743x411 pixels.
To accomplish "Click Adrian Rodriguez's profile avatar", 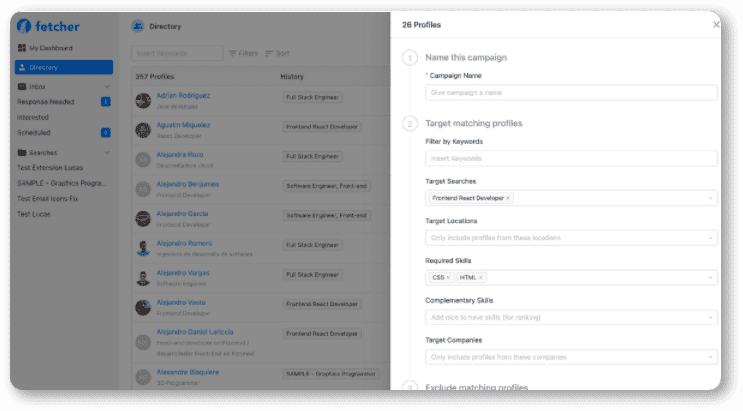I will (x=143, y=98).
